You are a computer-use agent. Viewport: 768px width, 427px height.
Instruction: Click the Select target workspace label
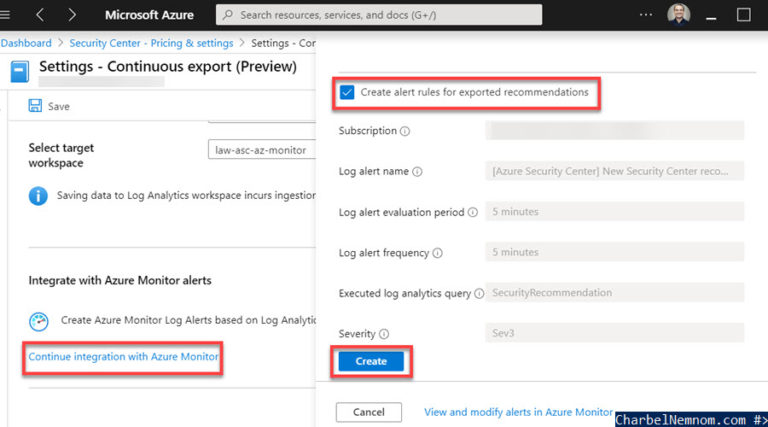pyautogui.click(x=61, y=155)
